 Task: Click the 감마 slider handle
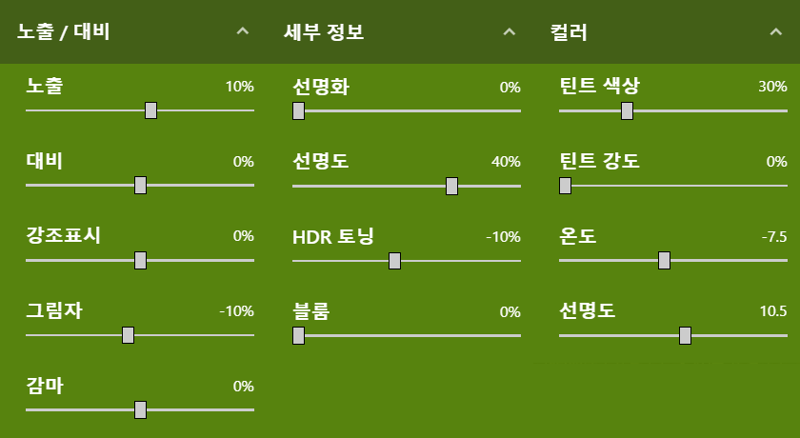(x=140, y=410)
